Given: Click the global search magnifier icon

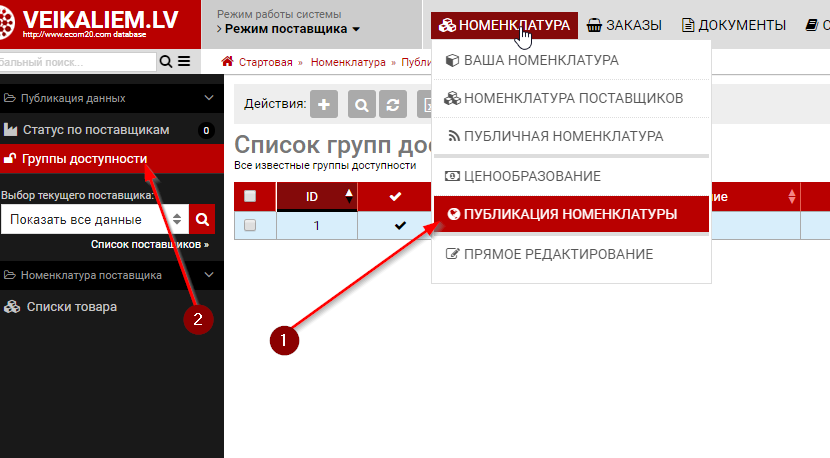Looking at the screenshot, I should coord(166,62).
